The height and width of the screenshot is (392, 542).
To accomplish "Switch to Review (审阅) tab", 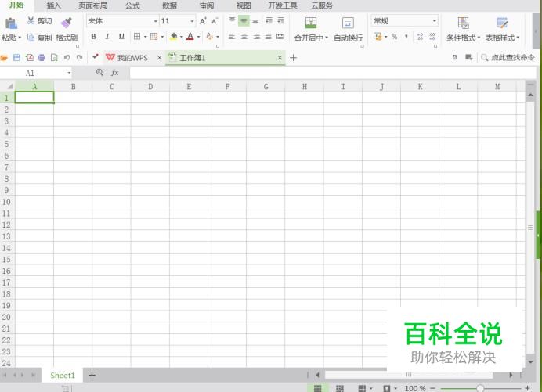I will 207,5.
